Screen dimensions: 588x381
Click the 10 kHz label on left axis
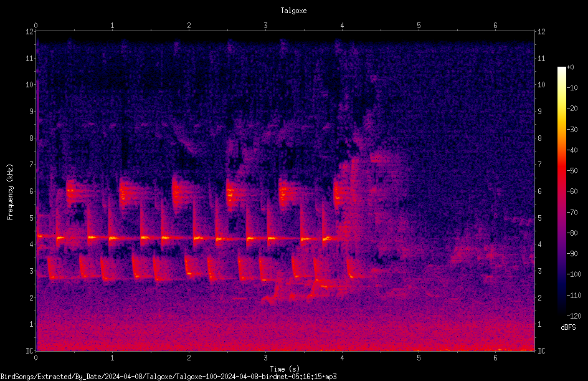tap(30, 84)
